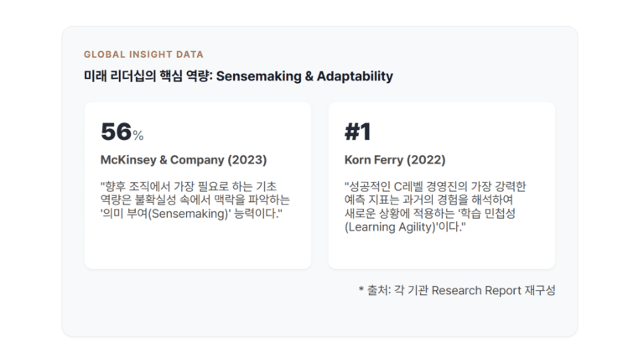Click the word Adaptability in the heading
This screenshot has height=353, width=644.
[x=355, y=76]
